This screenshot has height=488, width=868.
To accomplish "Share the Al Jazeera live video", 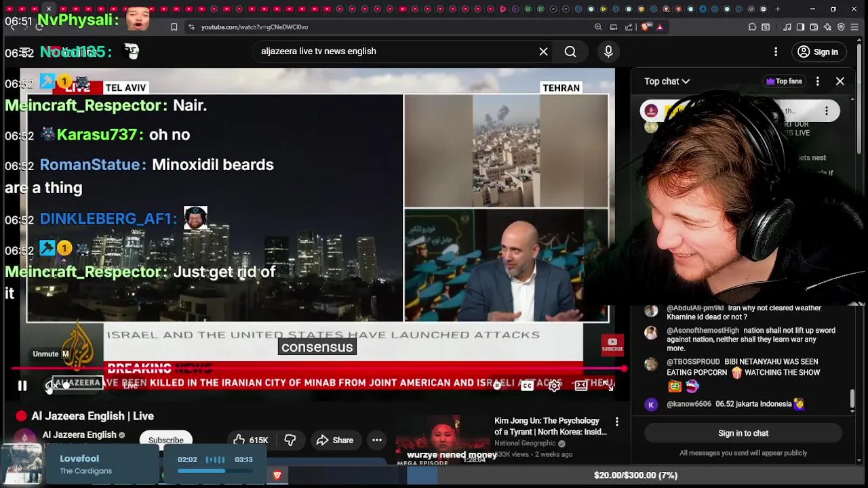I will [335, 440].
